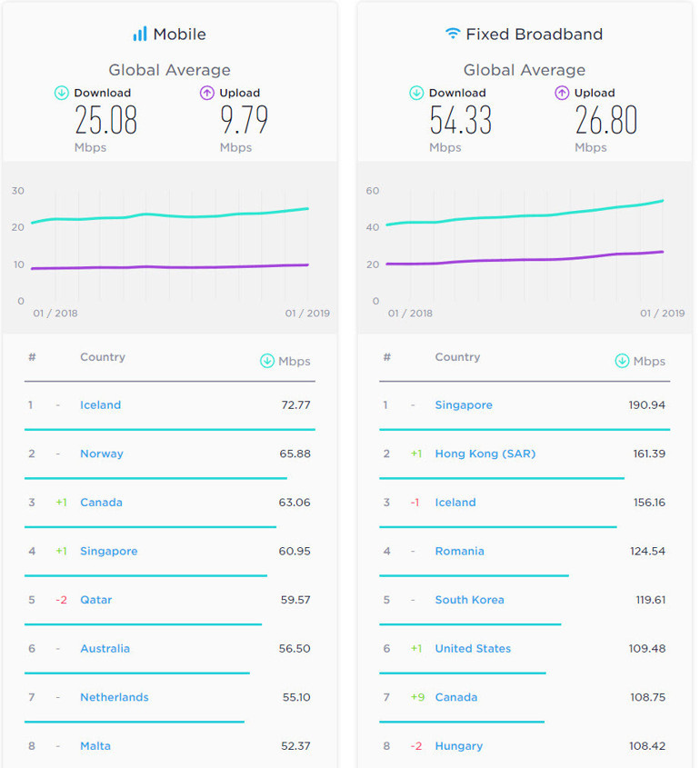Screen dimensions: 700x768
Task: Click the Fixed Broadband Country column header
Action: click(x=457, y=357)
